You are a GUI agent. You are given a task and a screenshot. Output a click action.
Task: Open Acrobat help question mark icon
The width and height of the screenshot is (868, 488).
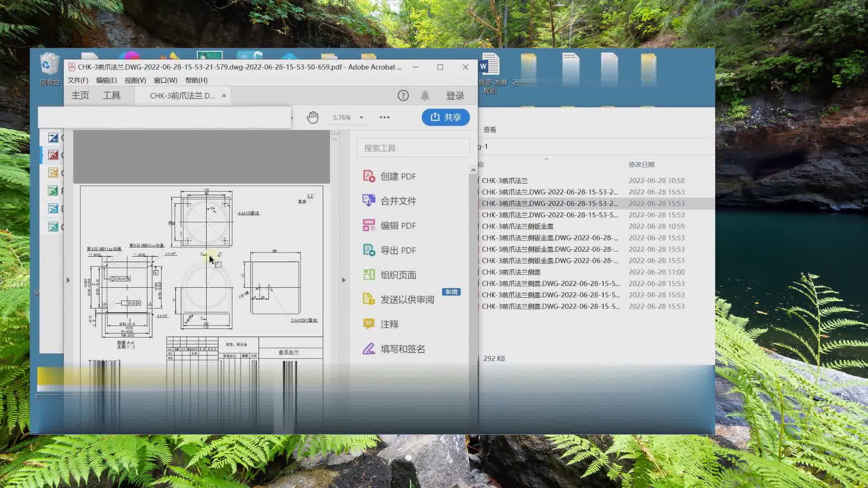click(403, 95)
